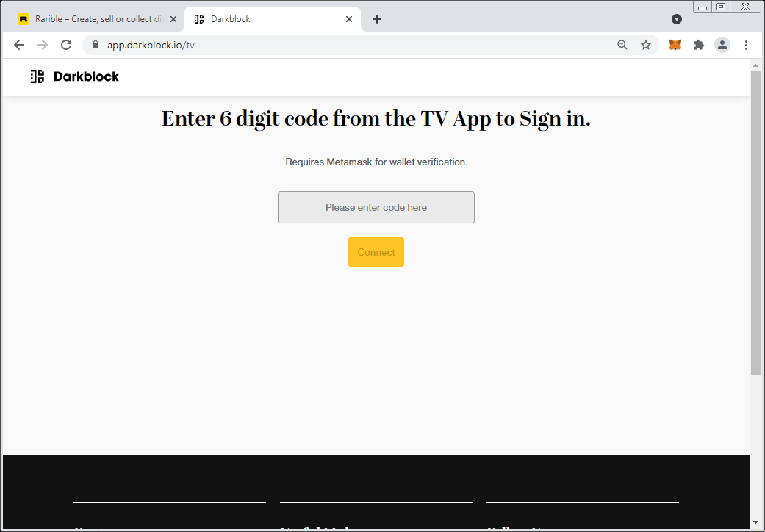Open the Chrome three-dot menu
The width and height of the screenshot is (765, 532).
746,45
